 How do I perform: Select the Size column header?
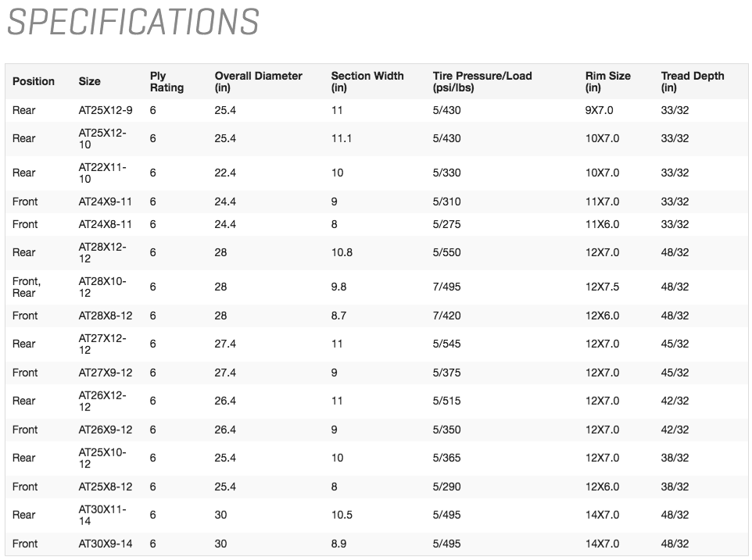(89, 81)
